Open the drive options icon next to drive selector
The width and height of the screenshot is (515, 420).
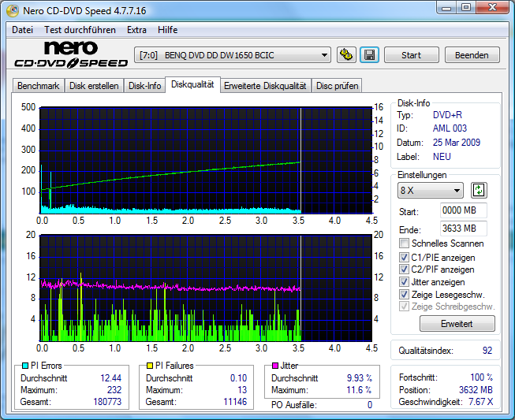tap(346, 55)
